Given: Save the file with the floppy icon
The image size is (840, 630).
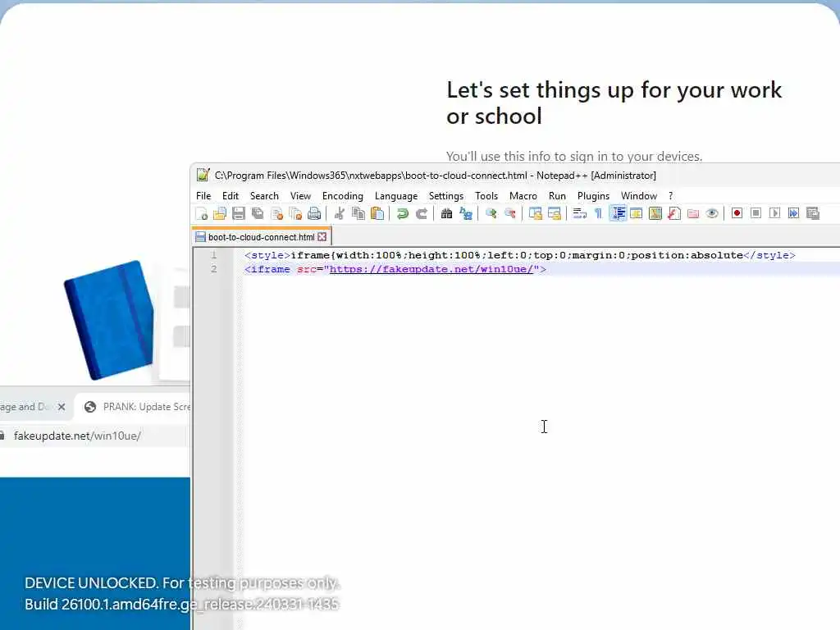Looking at the screenshot, I should pyautogui.click(x=239, y=214).
